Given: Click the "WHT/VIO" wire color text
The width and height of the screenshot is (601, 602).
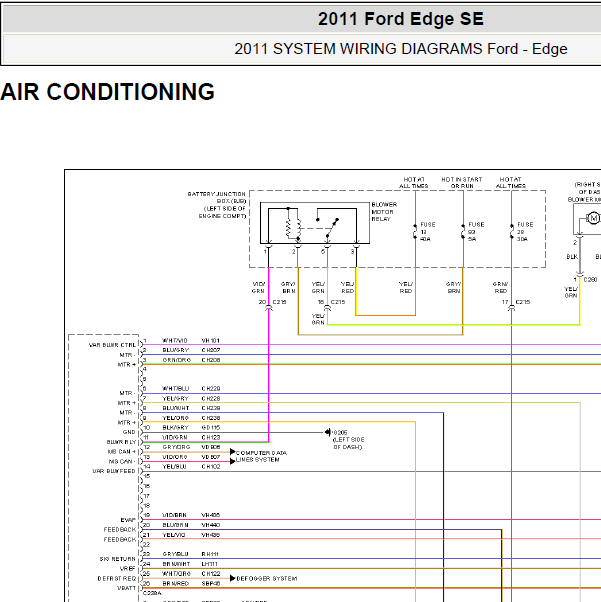Looking at the screenshot, I should (x=175, y=341).
